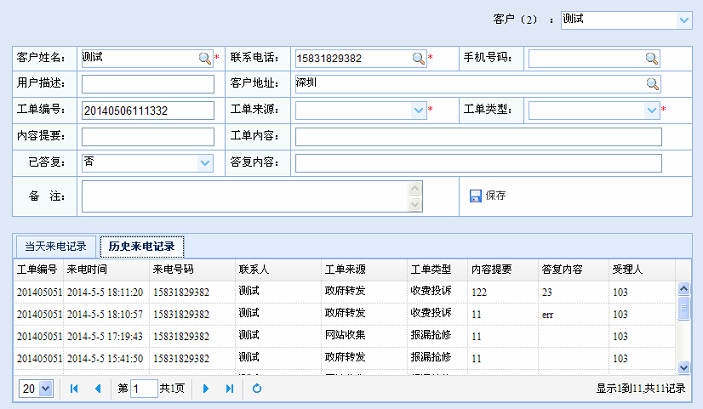Go to previous page of records
703x409 pixels.
(97, 388)
